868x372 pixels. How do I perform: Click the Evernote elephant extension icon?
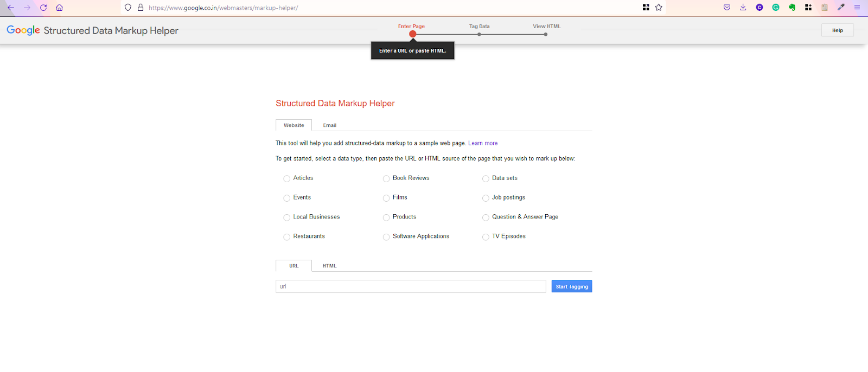(x=792, y=8)
